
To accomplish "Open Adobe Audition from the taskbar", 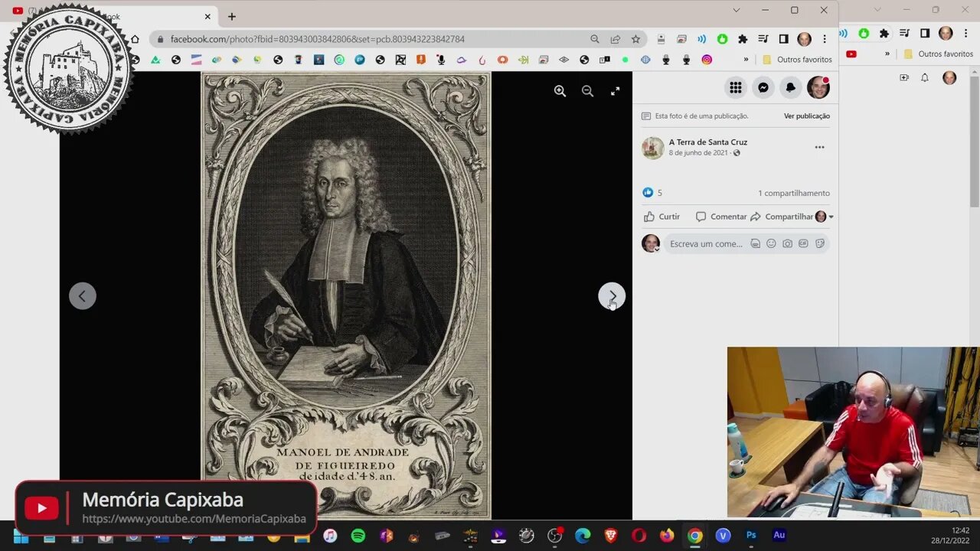I will pos(779,536).
